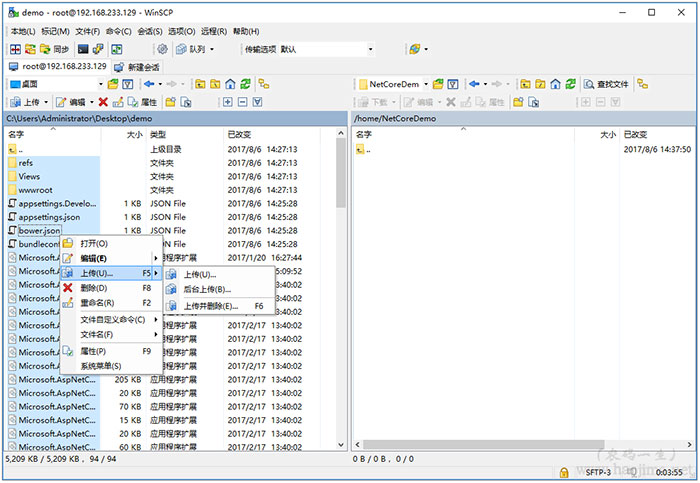
Task: Open the console terminal icon
Action: (x=83, y=49)
